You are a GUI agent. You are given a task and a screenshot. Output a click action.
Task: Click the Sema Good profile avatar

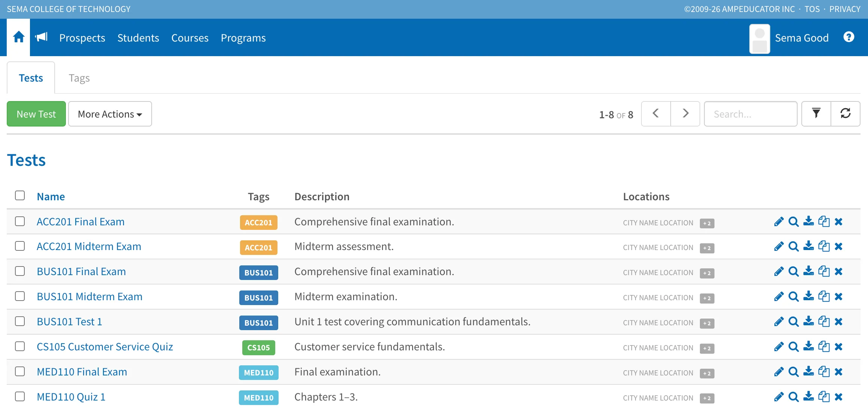pyautogui.click(x=759, y=39)
